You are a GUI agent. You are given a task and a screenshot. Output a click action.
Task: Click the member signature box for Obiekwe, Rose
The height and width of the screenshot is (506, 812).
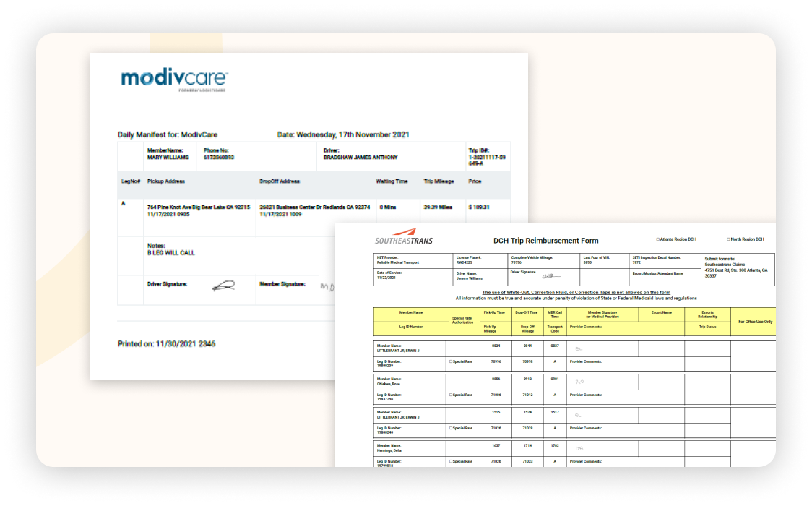(602, 382)
